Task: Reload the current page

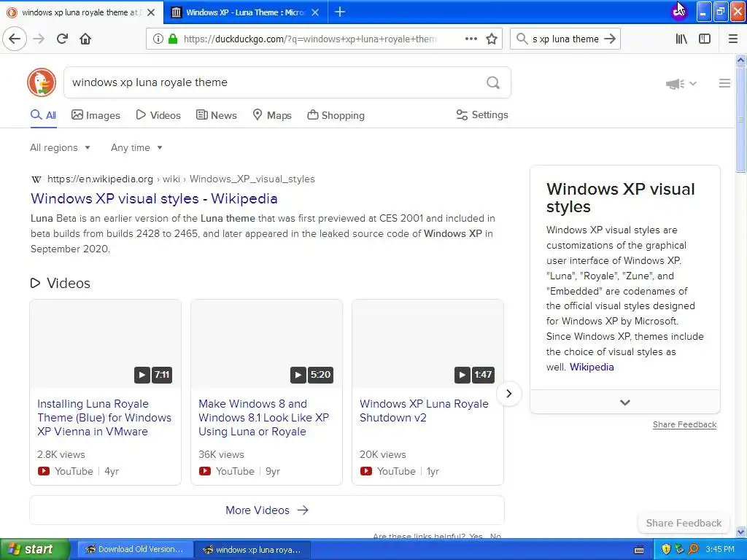Action: (x=62, y=39)
